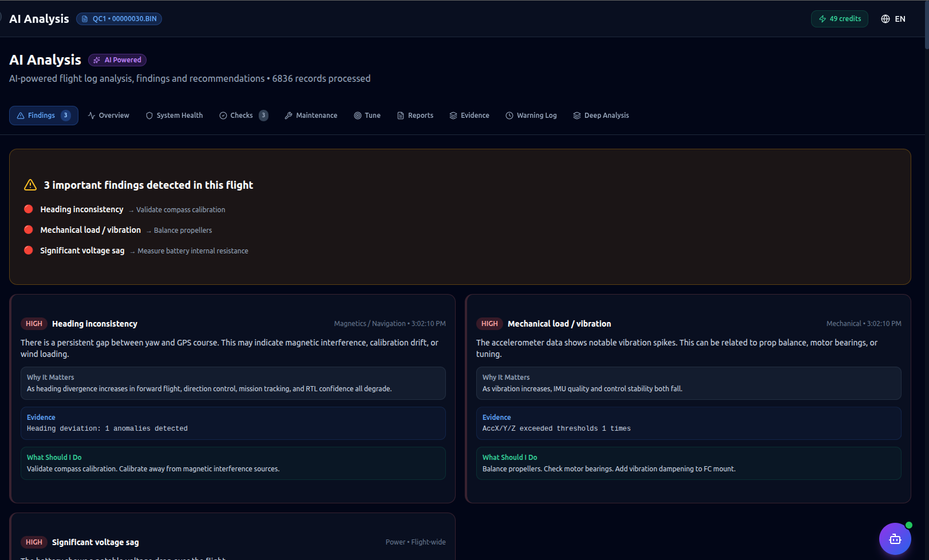Click the layers icon on Evidence tab
929x560 pixels.
pos(453,116)
